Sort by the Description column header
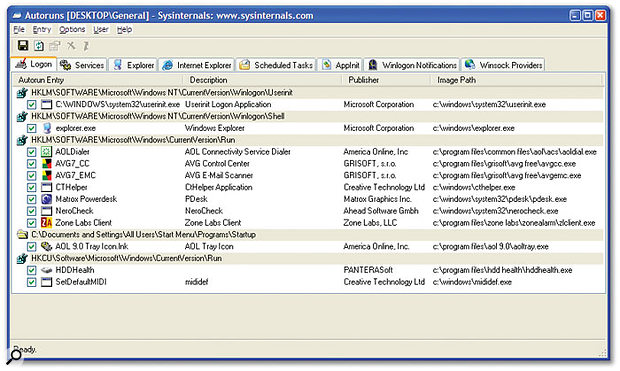 (x=262, y=80)
